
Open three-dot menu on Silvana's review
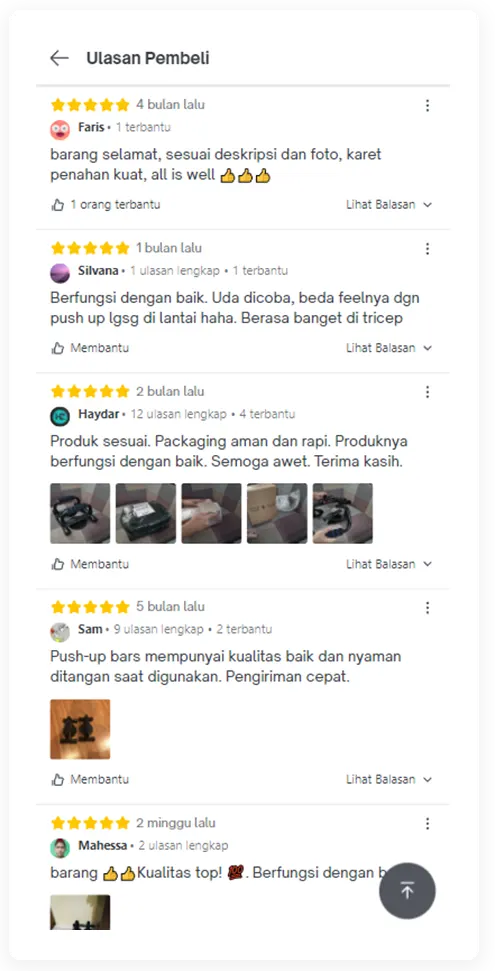427,249
